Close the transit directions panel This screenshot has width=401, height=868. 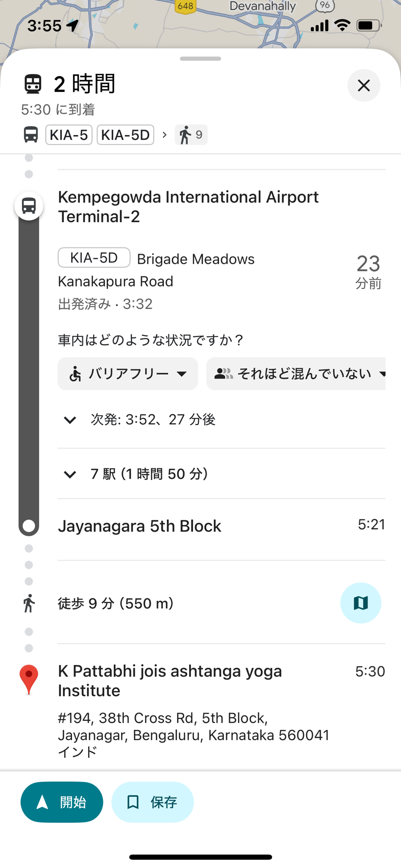[364, 85]
